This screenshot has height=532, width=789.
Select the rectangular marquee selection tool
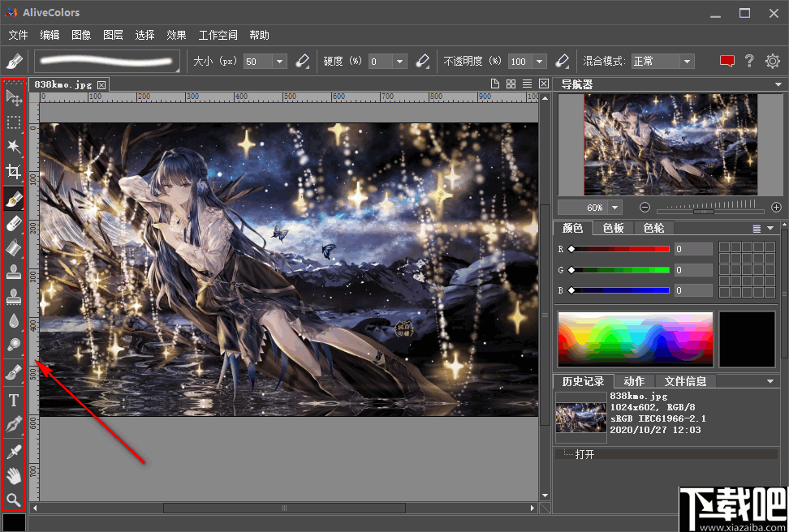[14, 122]
